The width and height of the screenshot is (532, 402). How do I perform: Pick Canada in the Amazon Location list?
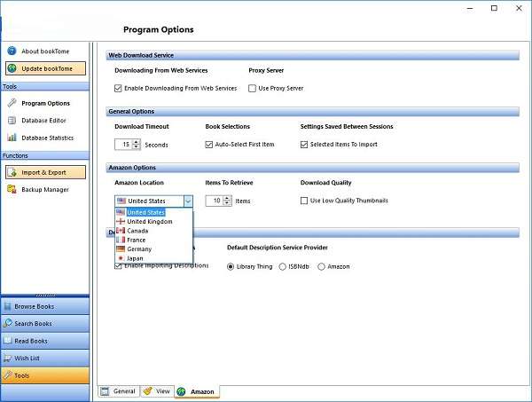click(x=154, y=231)
